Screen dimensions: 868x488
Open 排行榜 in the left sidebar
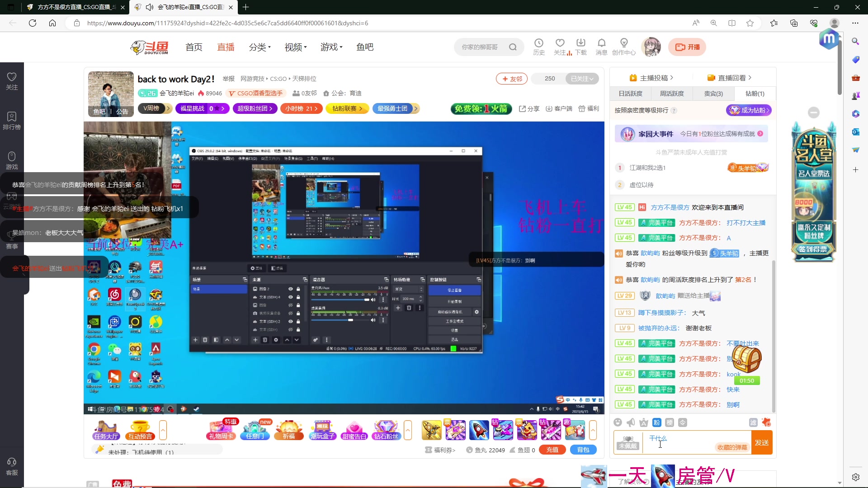coord(12,121)
